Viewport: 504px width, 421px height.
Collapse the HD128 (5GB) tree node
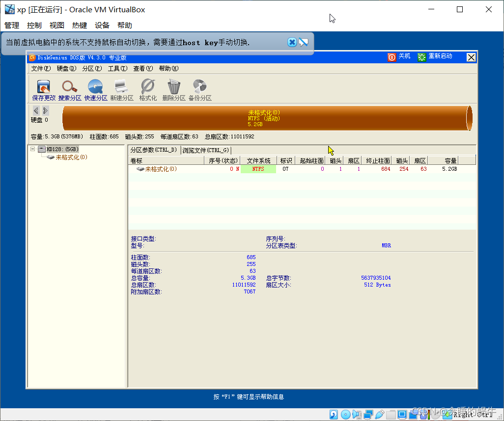tap(33, 149)
